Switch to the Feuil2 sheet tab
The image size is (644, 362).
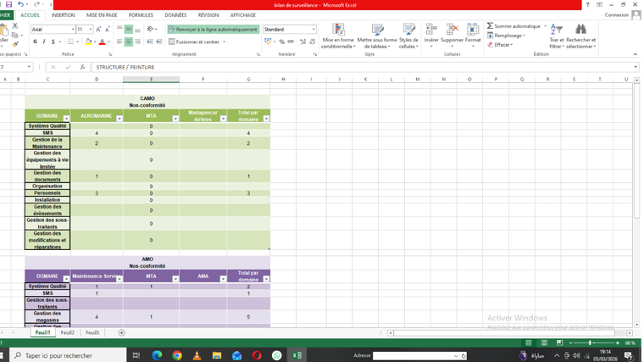tap(68, 333)
